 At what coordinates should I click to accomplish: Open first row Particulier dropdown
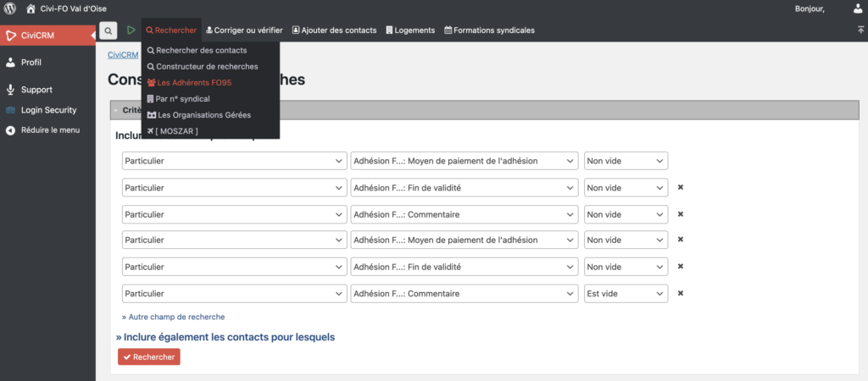(x=229, y=161)
